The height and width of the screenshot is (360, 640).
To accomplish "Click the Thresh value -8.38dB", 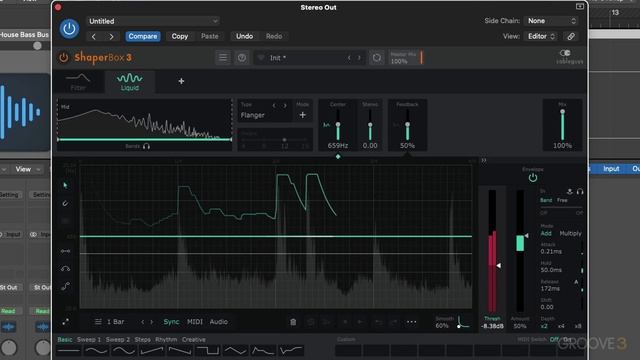I will pos(492,326).
